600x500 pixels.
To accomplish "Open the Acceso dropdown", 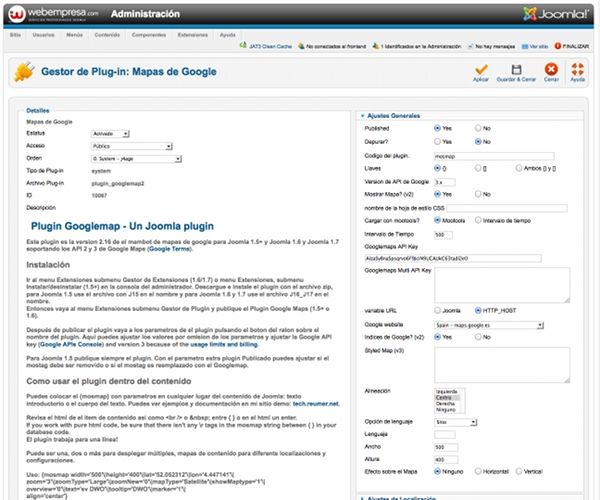I will pyautogui.click(x=132, y=146).
